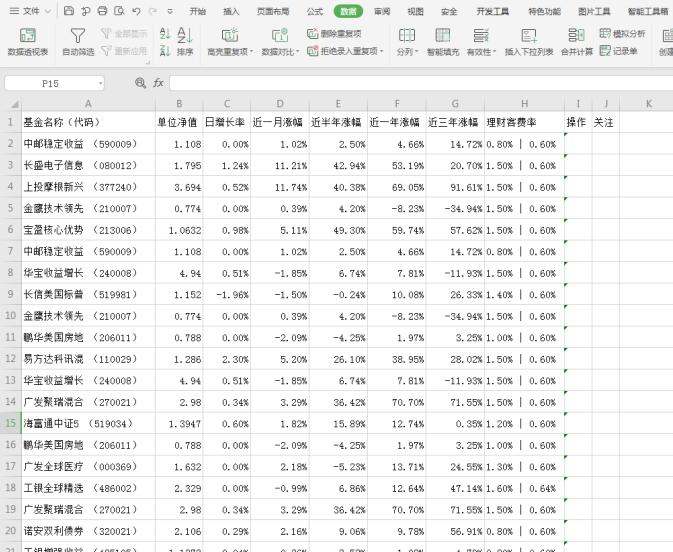Click the 高亮重复项 highlight duplicates icon
The width and height of the screenshot is (673, 552).
coord(230,36)
